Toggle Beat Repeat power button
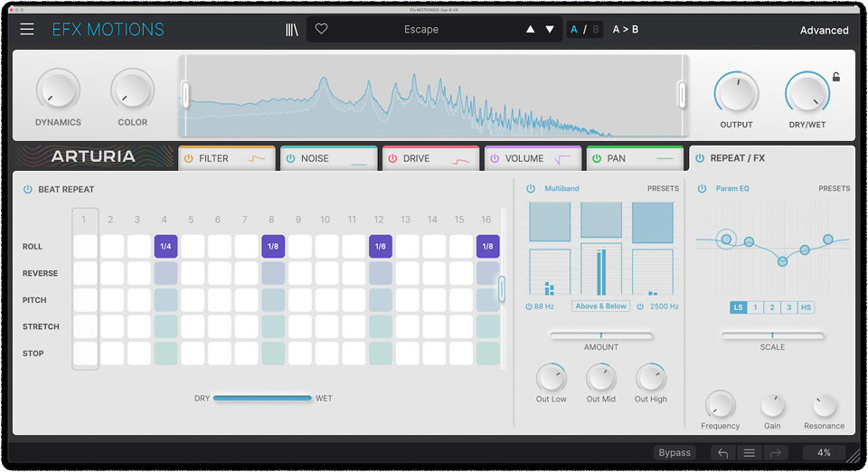This screenshot has width=868, height=472. pos(28,189)
